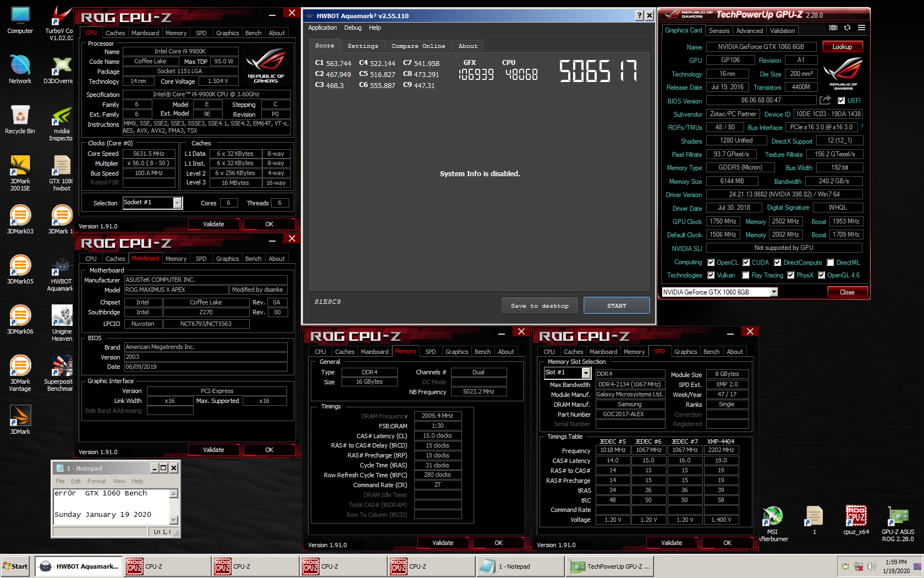
Task: Click the BIOS export arrow icon in GPU-Z
Action: click(x=825, y=100)
